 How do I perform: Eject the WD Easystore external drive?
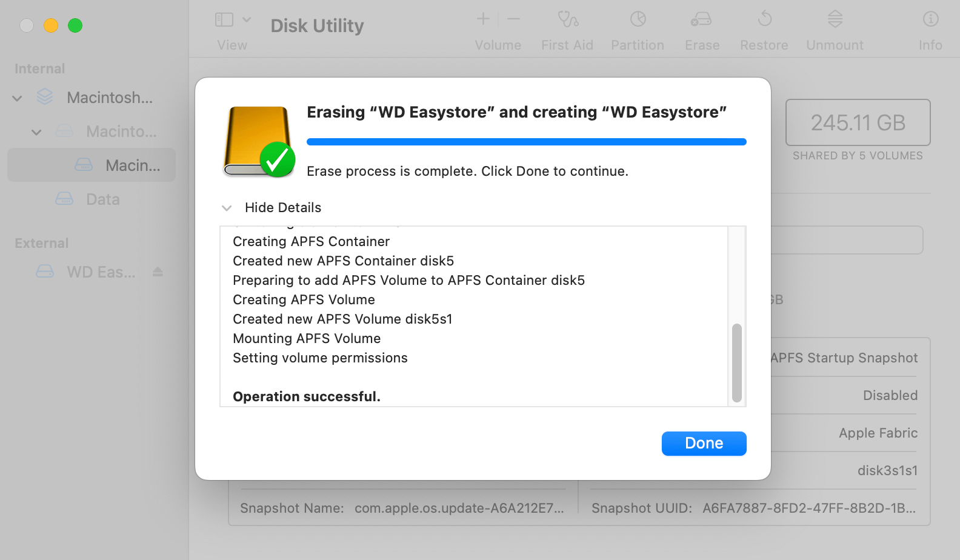[x=158, y=272]
